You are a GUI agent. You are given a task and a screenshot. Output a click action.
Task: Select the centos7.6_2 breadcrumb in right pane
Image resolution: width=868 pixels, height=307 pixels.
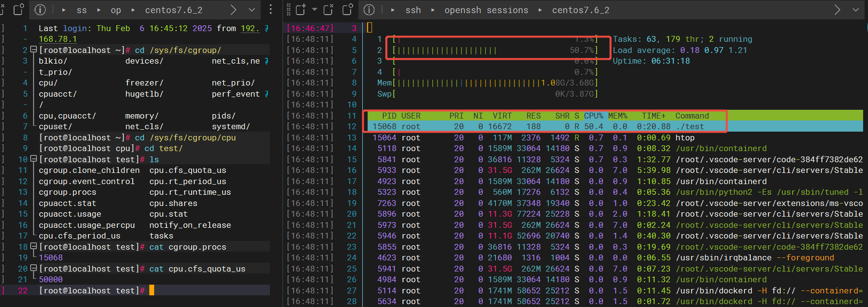point(581,10)
